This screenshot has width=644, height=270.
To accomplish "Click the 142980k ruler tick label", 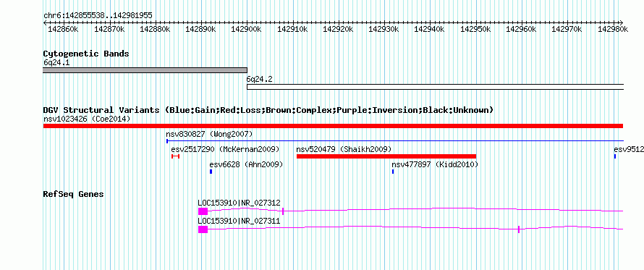I will (613, 29).
